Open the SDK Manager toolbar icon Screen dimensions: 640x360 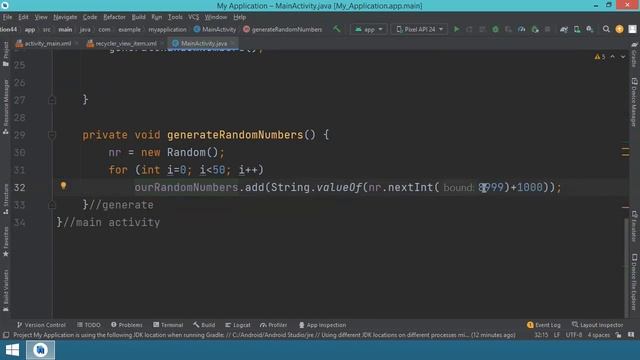pos(590,29)
